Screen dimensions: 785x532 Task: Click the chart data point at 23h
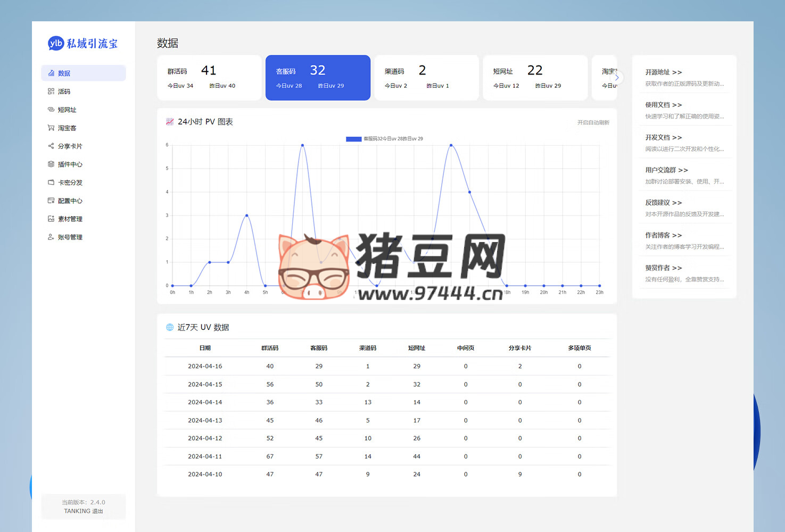600,286
